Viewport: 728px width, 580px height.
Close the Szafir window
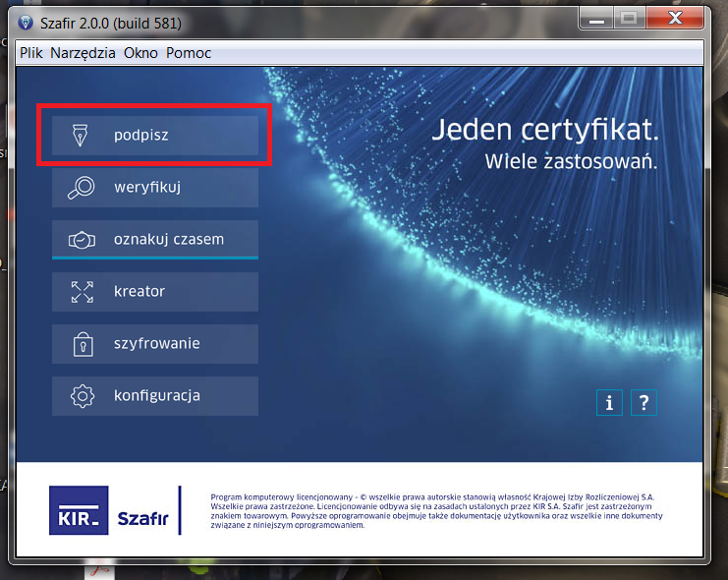point(675,19)
